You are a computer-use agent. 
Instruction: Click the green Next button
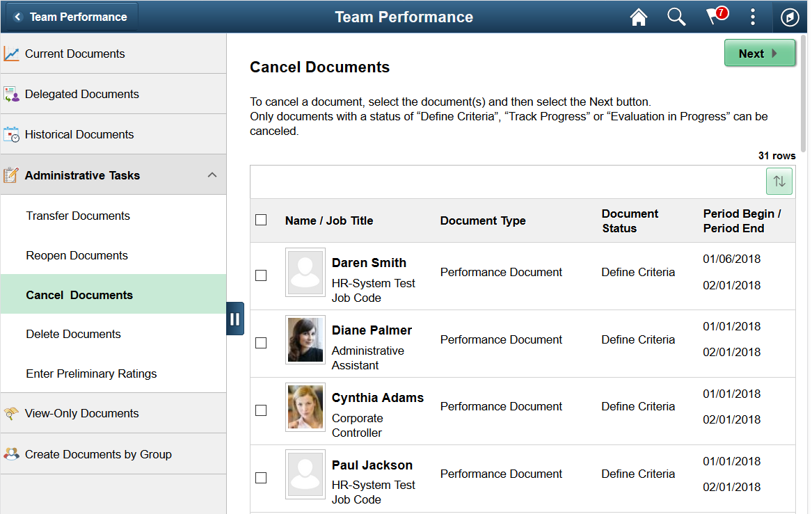click(x=759, y=54)
